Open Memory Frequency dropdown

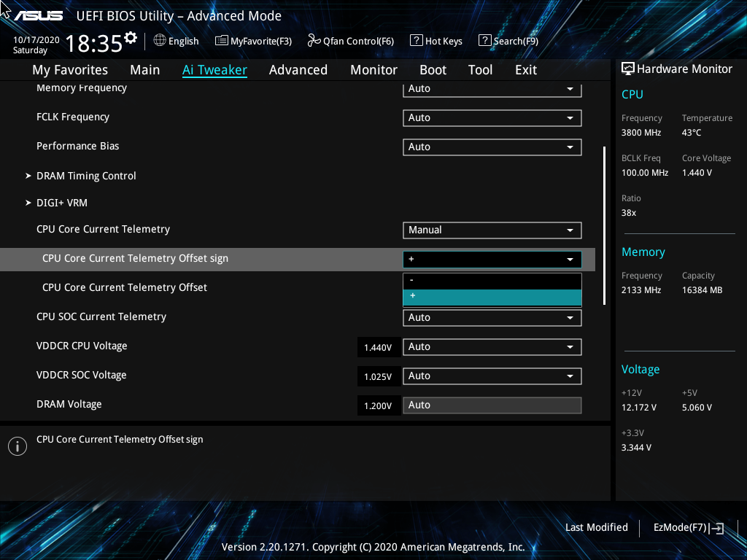(492, 89)
